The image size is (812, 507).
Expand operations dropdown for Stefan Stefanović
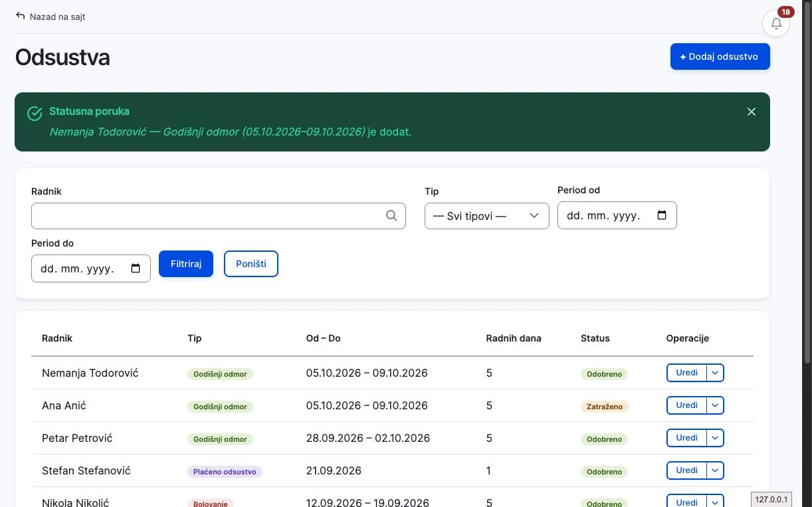tap(715, 470)
